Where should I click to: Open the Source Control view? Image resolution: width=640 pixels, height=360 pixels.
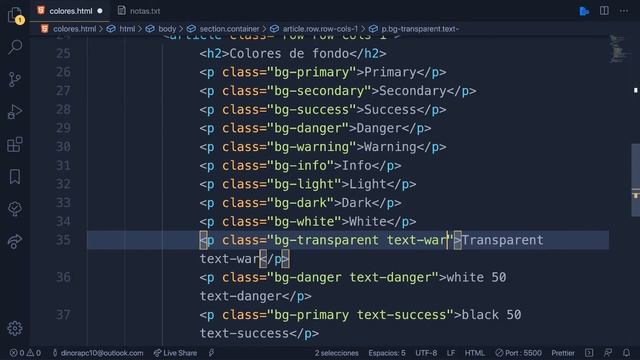click(x=15, y=79)
